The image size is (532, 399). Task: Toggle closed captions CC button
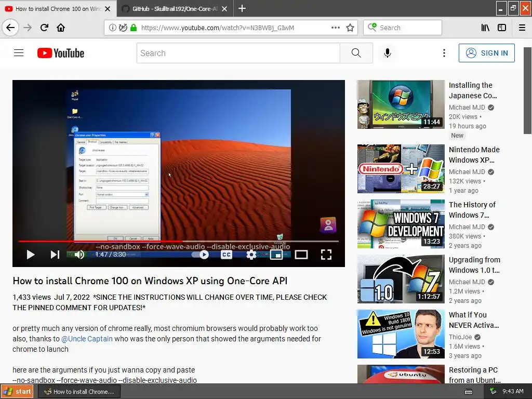(227, 255)
